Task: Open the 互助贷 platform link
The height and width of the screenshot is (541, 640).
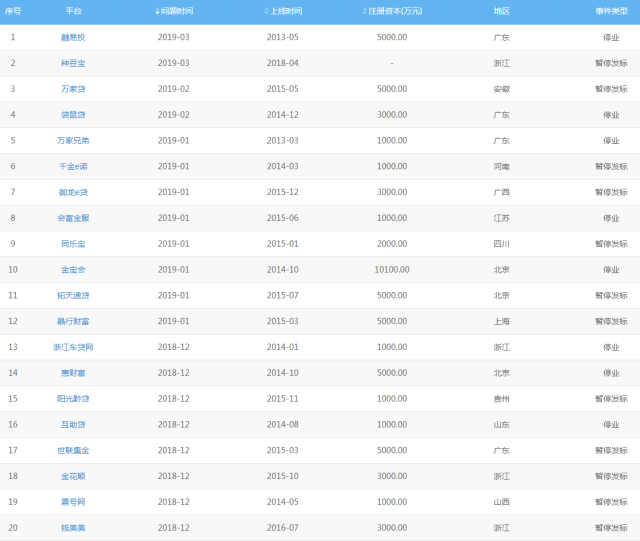Action: coord(73,424)
